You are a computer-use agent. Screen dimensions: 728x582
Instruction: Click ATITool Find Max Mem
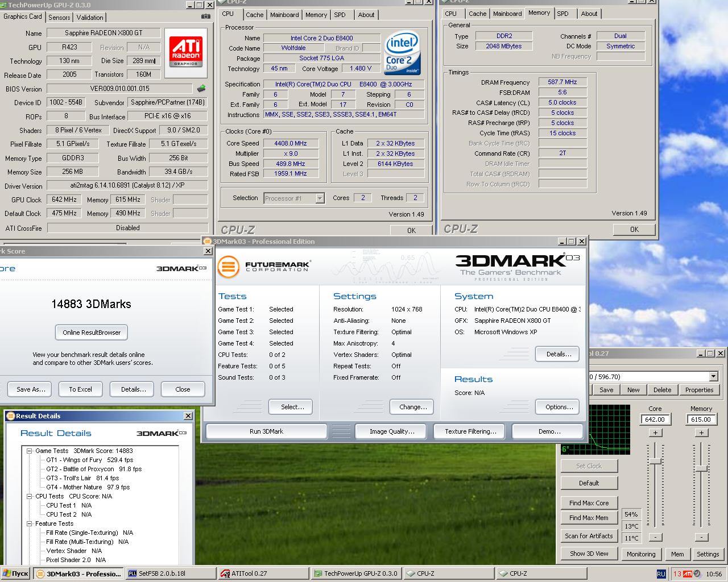pos(589,518)
